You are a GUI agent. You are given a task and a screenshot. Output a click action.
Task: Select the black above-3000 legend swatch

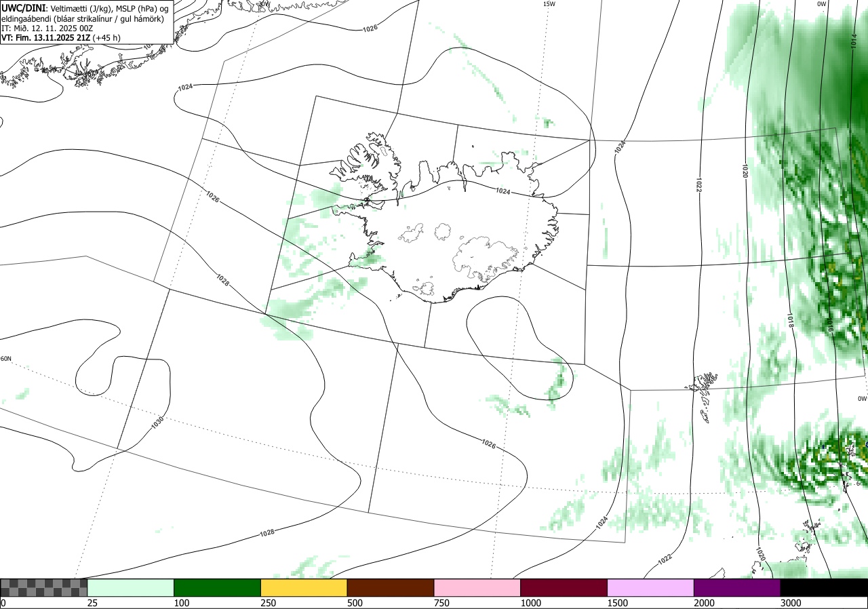point(824,587)
